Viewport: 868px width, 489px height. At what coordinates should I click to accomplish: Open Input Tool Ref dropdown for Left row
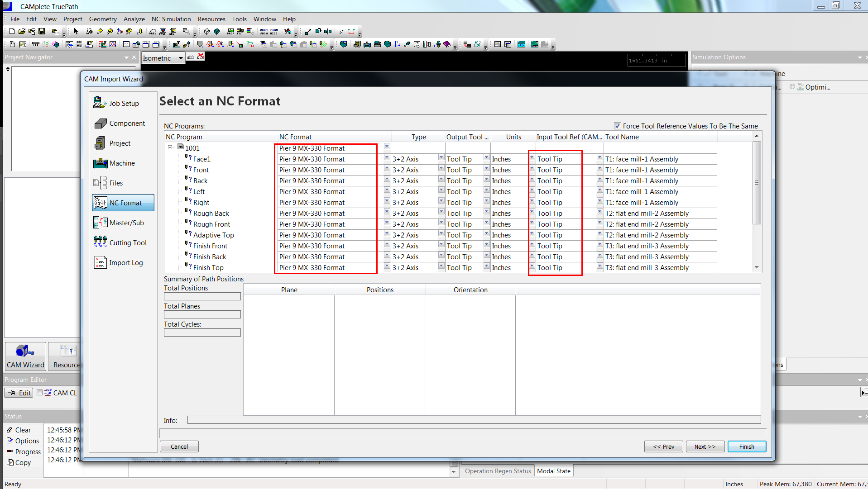click(599, 190)
